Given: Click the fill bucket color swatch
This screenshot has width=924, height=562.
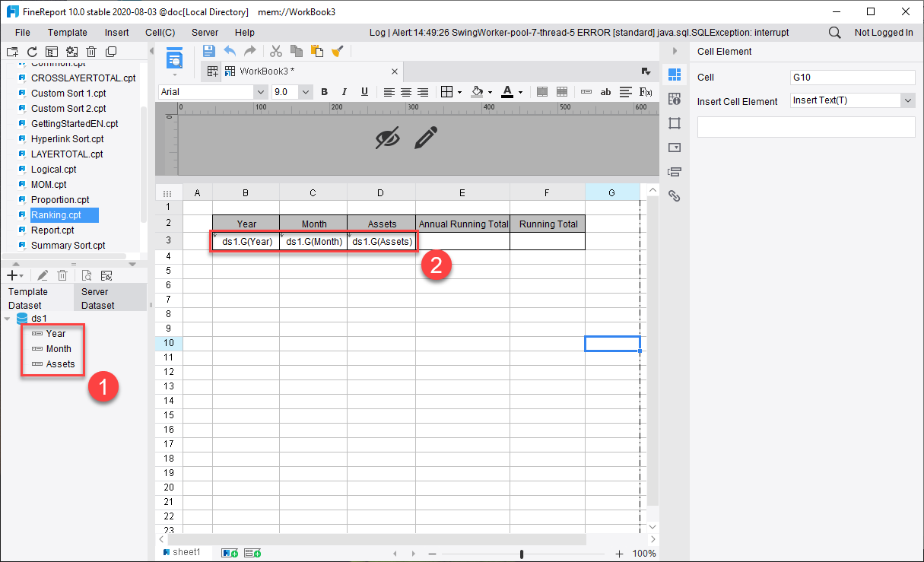Looking at the screenshot, I should click(478, 92).
